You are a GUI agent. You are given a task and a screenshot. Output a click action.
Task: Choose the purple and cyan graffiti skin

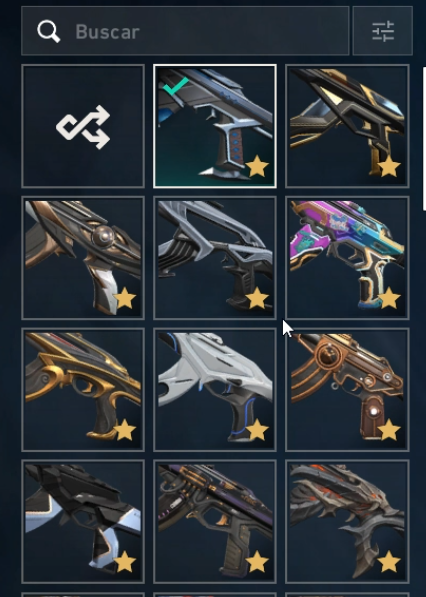click(x=347, y=258)
